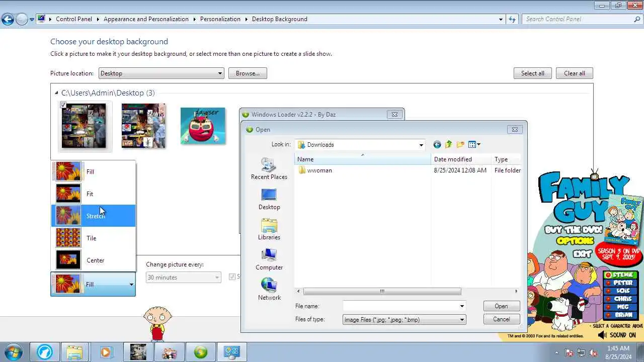
Task: Go back using the Control Panel back arrow
Action: 8,19
